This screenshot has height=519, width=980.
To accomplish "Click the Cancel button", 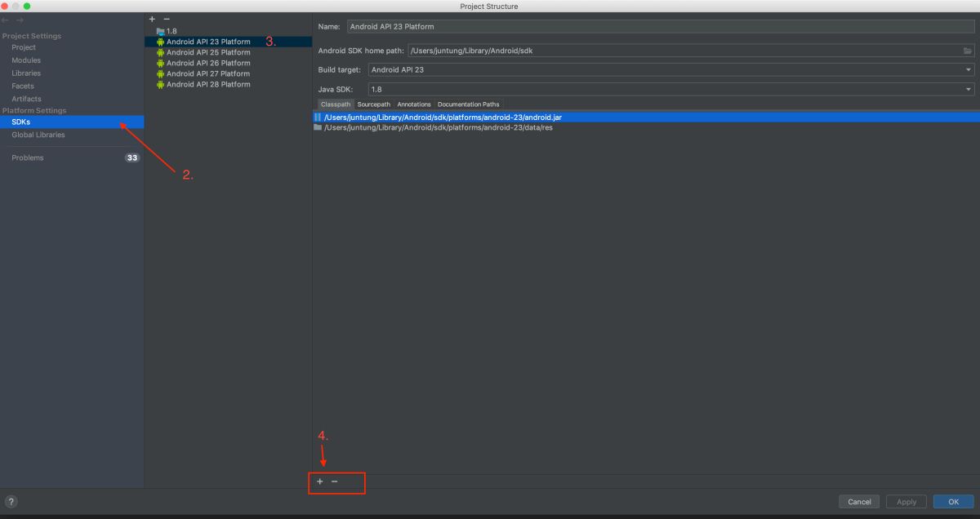I will click(859, 502).
